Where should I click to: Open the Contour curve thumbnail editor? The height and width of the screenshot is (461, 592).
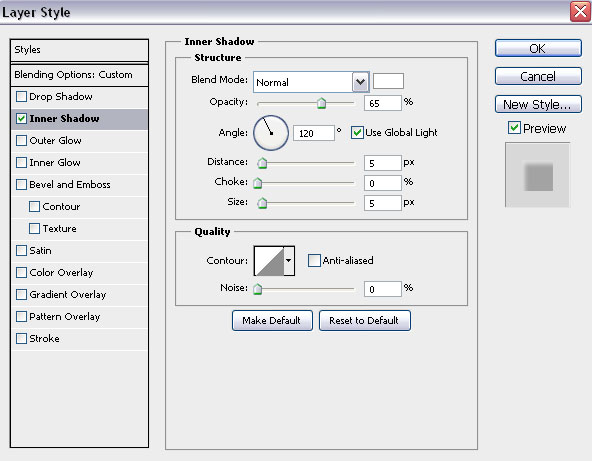click(269, 261)
